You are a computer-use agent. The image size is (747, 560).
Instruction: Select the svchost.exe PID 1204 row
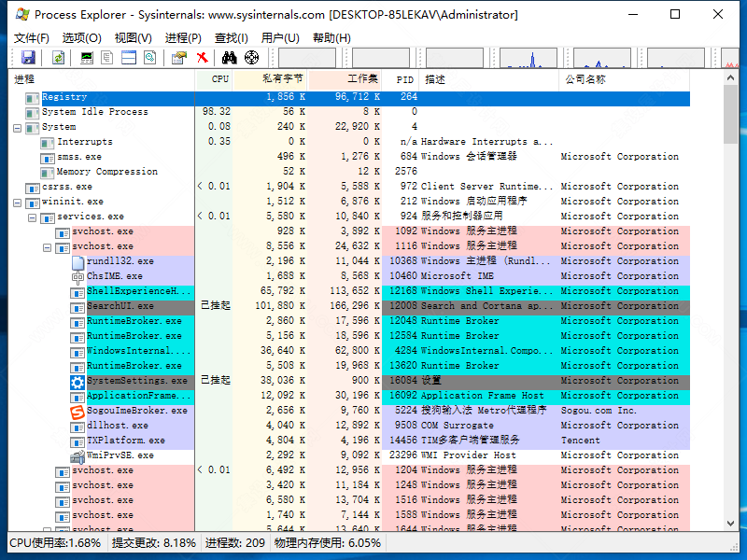click(x=349, y=471)
